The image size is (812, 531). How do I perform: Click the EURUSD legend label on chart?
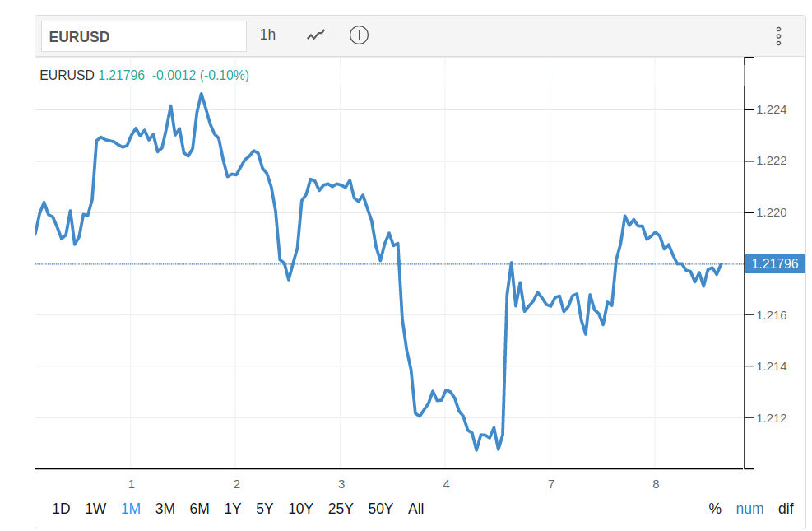67,75
